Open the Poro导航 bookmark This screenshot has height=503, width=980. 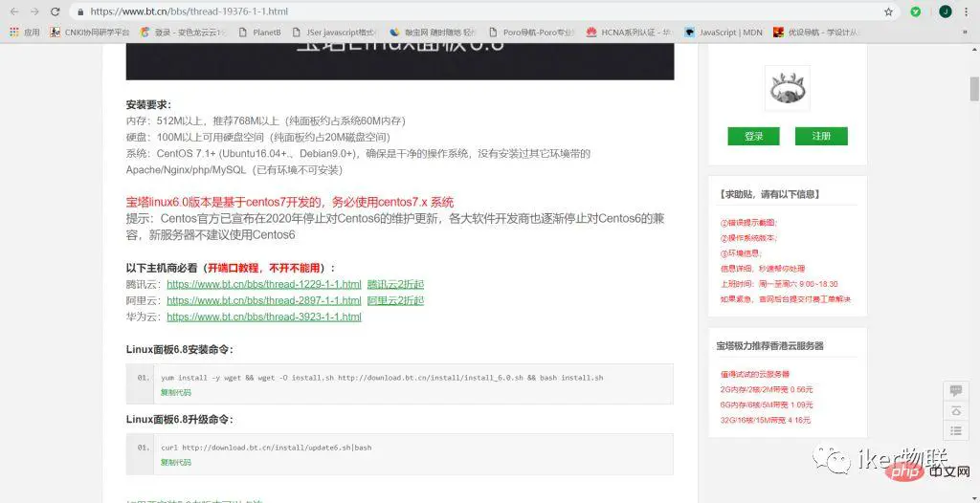click(x=532, y=32)
